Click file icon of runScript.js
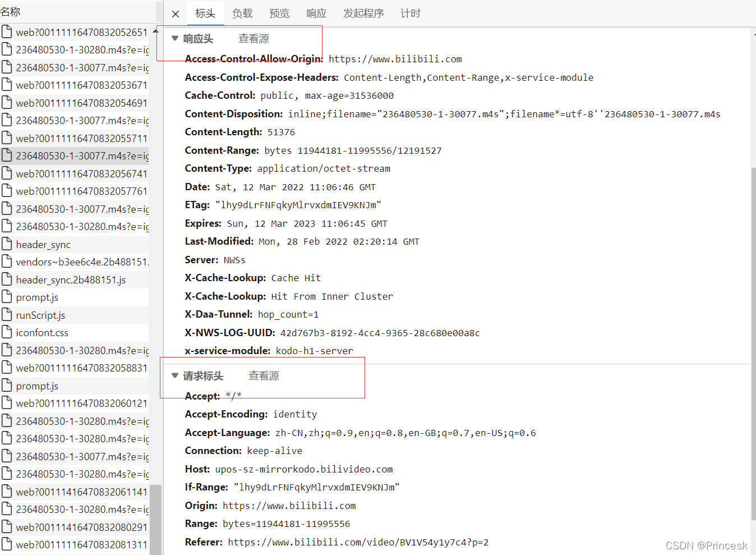 point(7,314)
